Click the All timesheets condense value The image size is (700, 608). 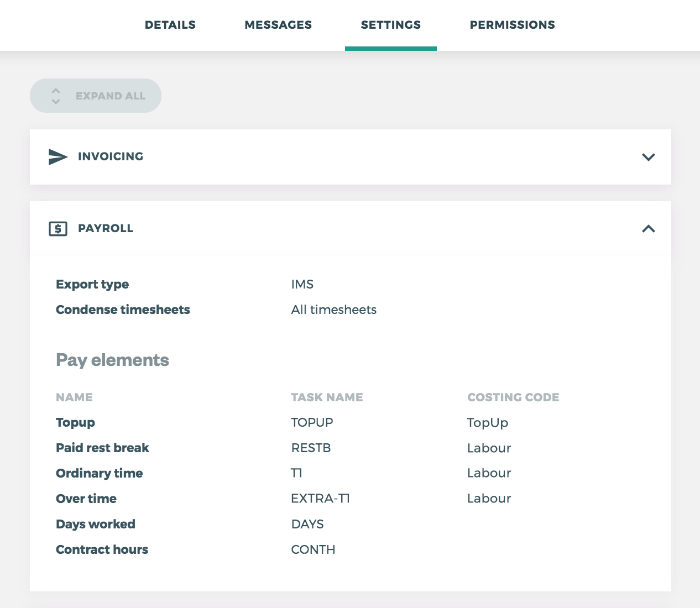334,310
